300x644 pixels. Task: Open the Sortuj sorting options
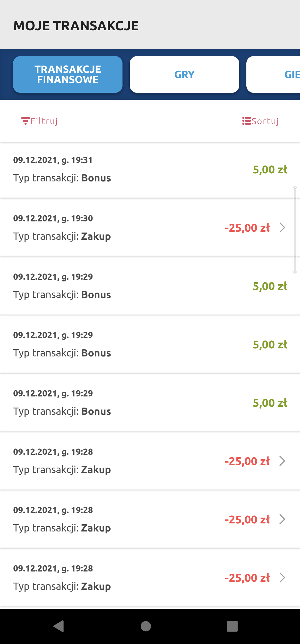(x=265, y=121)
